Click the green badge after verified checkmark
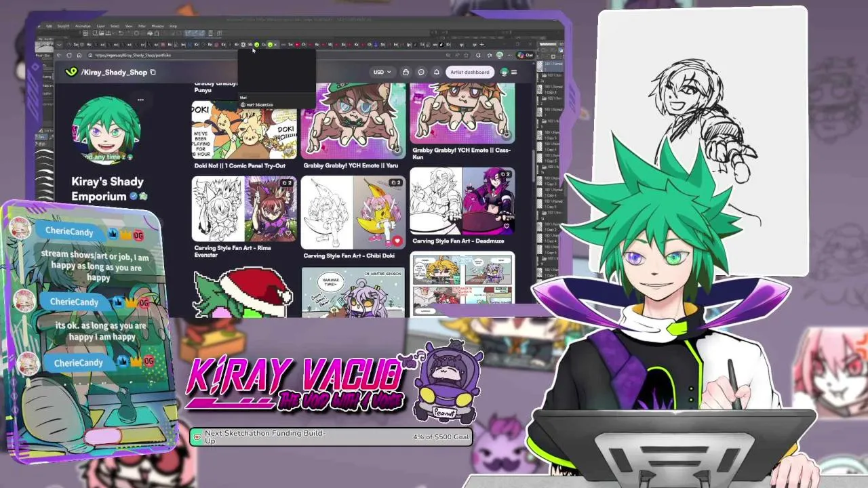 tap(143, 197)
